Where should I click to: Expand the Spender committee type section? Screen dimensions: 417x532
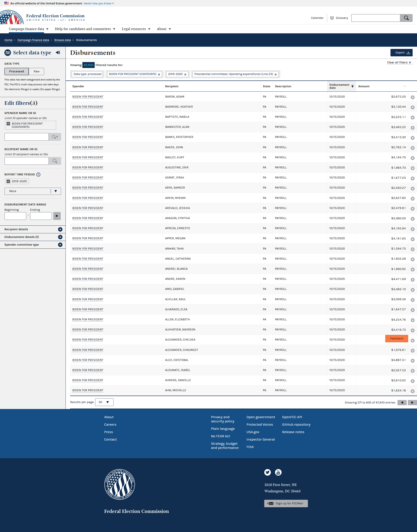[x=33, y=245]
